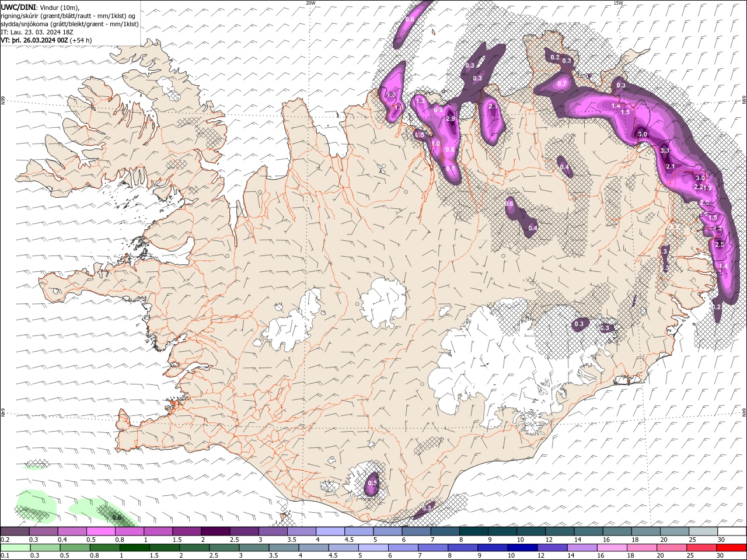Click the deep blue 10 swatch in the rain scale
This screenshot has width=747, height=560.
pos(522,548)
